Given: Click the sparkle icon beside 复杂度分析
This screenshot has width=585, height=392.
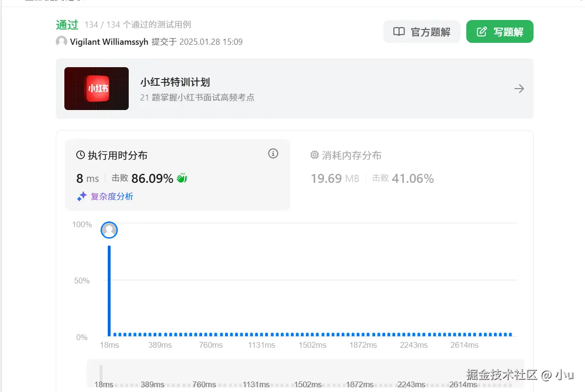Looking at the screenshot, I should pyautogui.click(x=82, y=196).
